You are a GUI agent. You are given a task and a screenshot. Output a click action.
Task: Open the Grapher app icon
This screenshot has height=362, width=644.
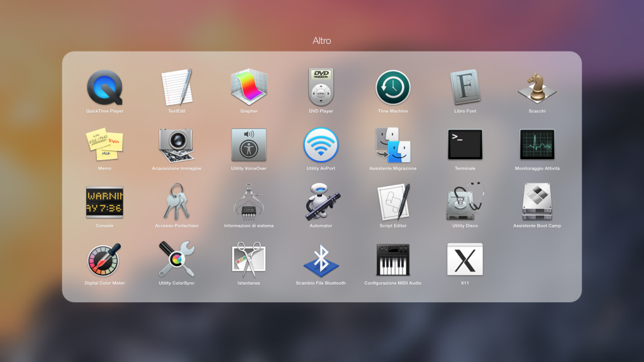pos(249,87)
